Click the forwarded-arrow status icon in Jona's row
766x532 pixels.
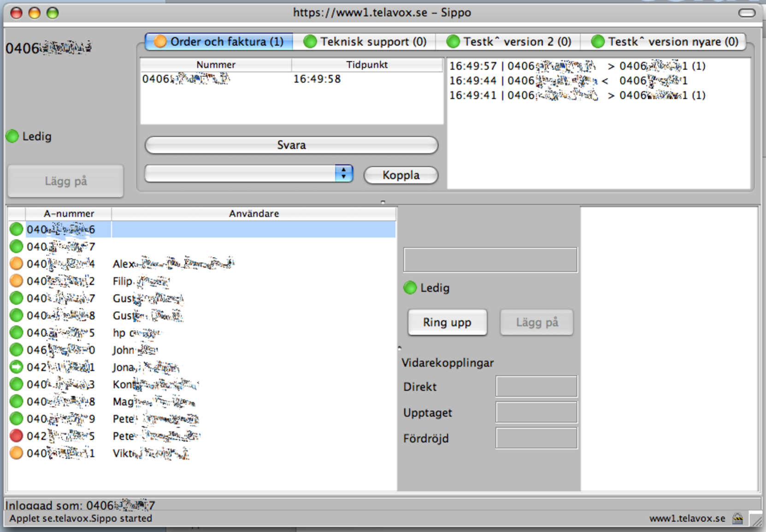point(16,367)
